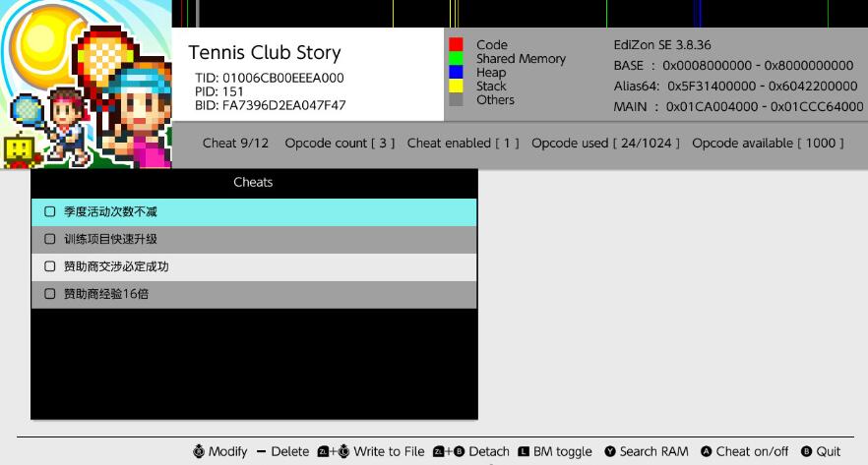This screenshot has width=868, height=465.
Task: Click the A button icon for Cheat on/off
Action: click(x=707, y=451)
